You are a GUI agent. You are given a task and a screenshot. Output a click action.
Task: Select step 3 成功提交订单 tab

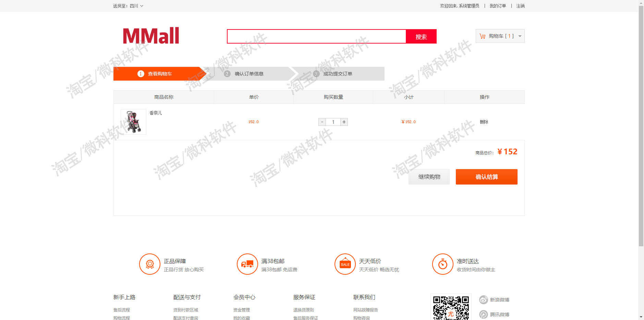(x=338, y=74)
